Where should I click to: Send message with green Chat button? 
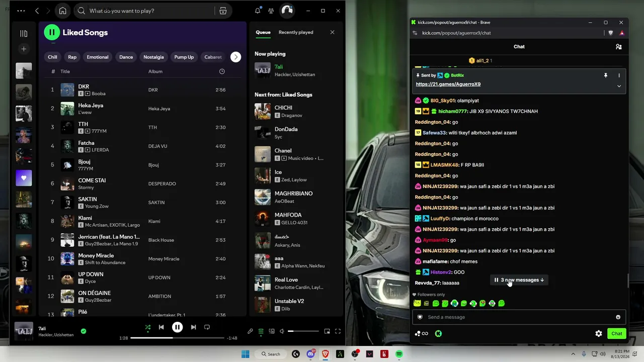point(617,333)
